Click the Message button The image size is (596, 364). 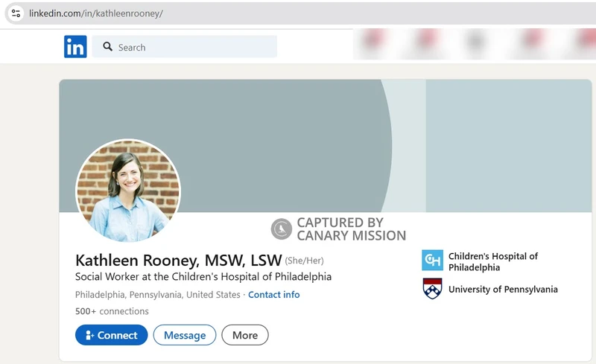pyautogui.click(x=185, y=335)
